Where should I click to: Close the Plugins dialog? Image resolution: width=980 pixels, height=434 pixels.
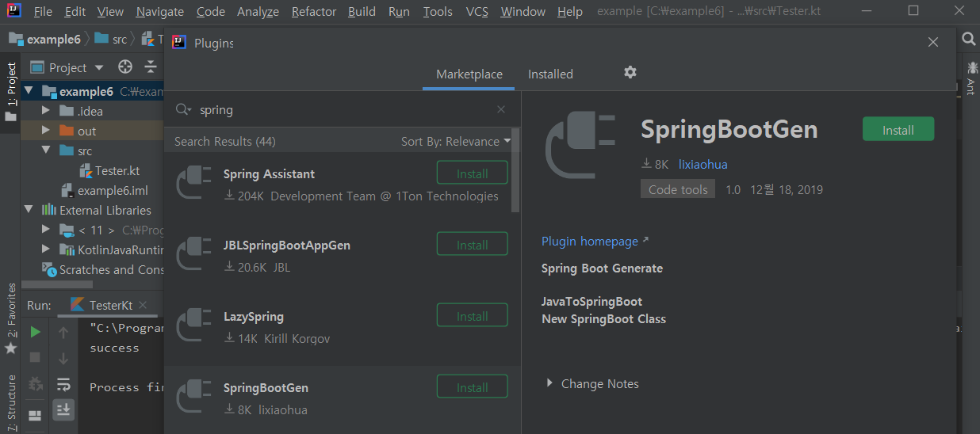pos(932,43)
